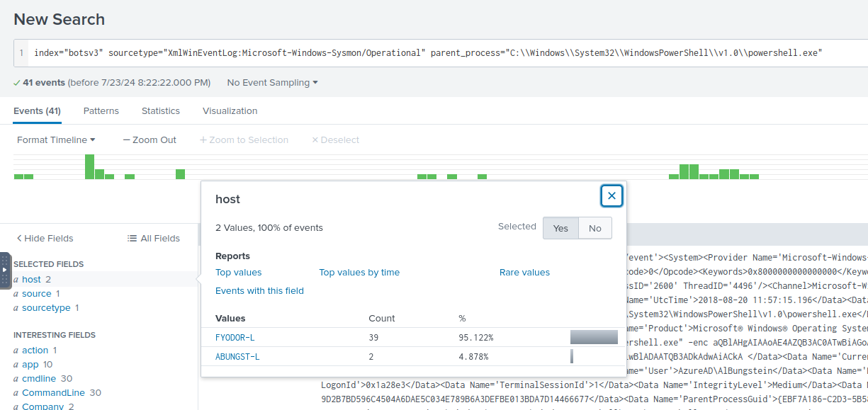Click the Zoom Out minus icon
This screenshot has width=868, height=410.
(x=127, y=140)
